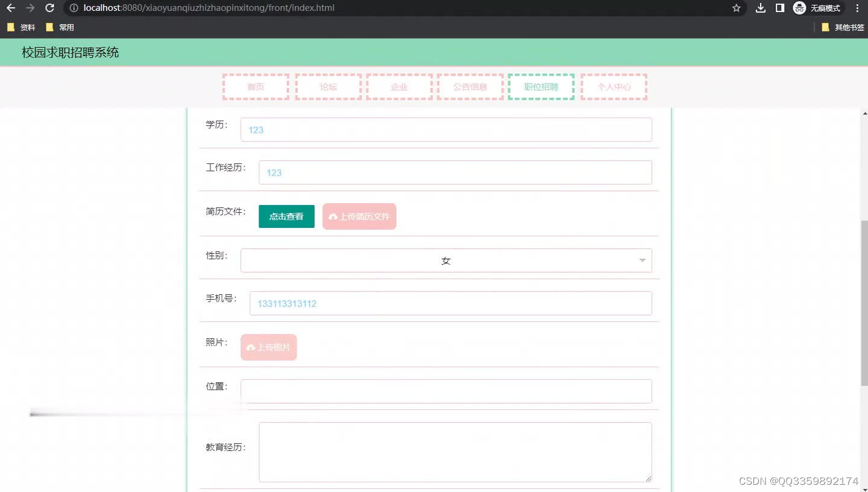Click the 教育经历 text area

[x=455, y=452]
